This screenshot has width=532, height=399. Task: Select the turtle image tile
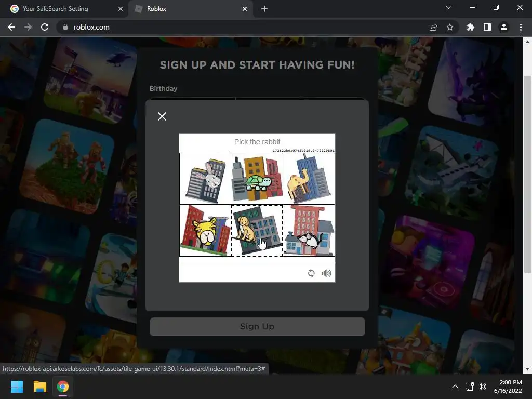tap(257, 179)
